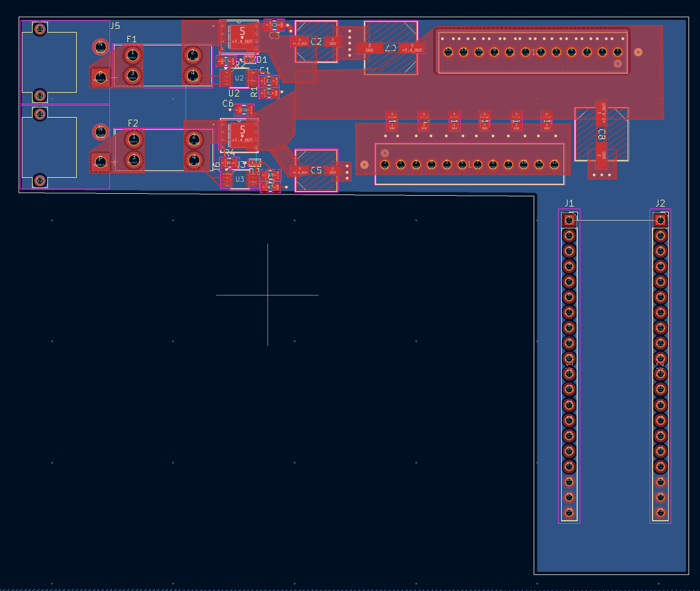700x591 pixels.
Task: Click the C5 capacitor footprint
Action: (x=315, y=171)
